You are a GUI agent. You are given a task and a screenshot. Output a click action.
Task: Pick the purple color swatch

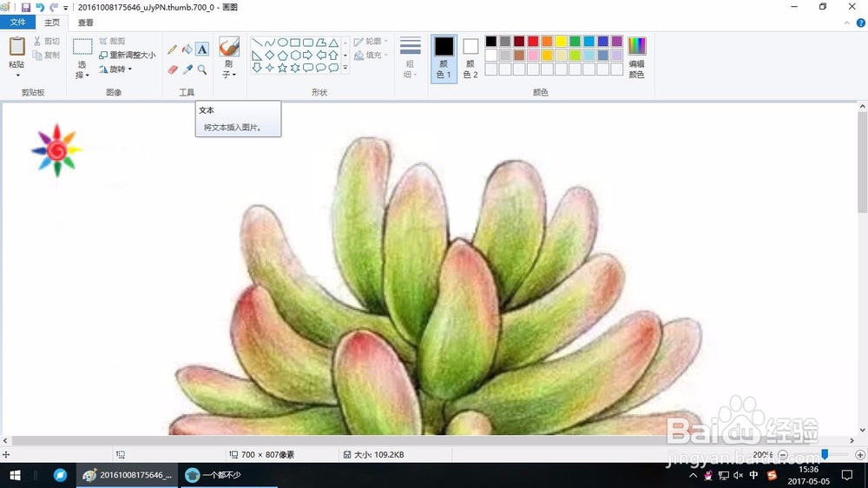616,41
